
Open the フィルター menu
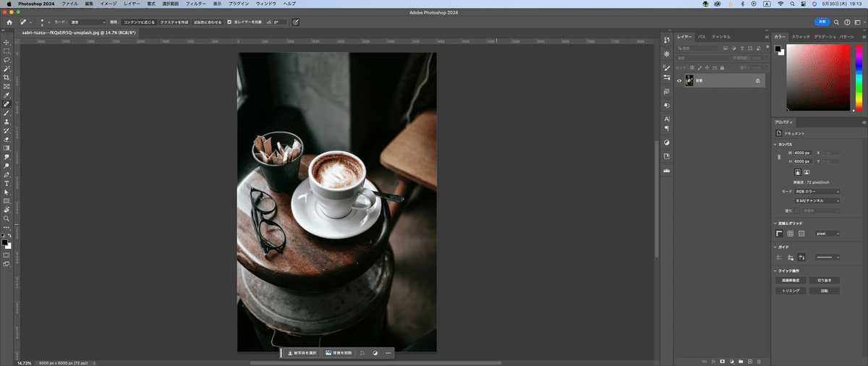pos(196,4)
